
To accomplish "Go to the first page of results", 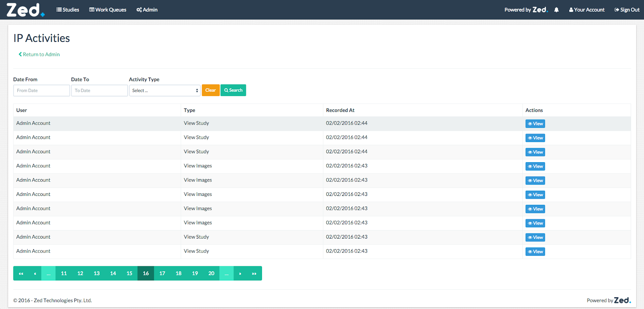I will click(21, 273).
